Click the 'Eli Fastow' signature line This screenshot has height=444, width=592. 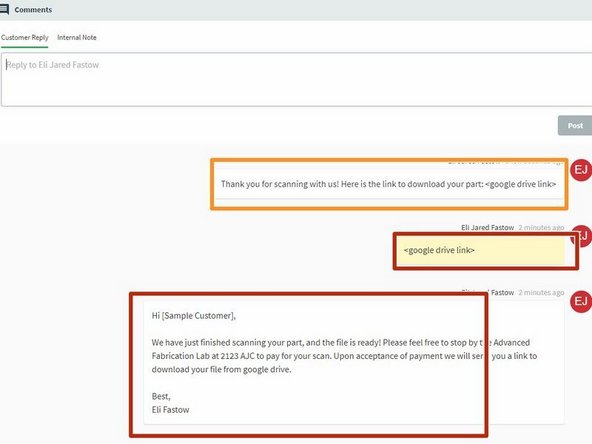(x=170, y=410)
